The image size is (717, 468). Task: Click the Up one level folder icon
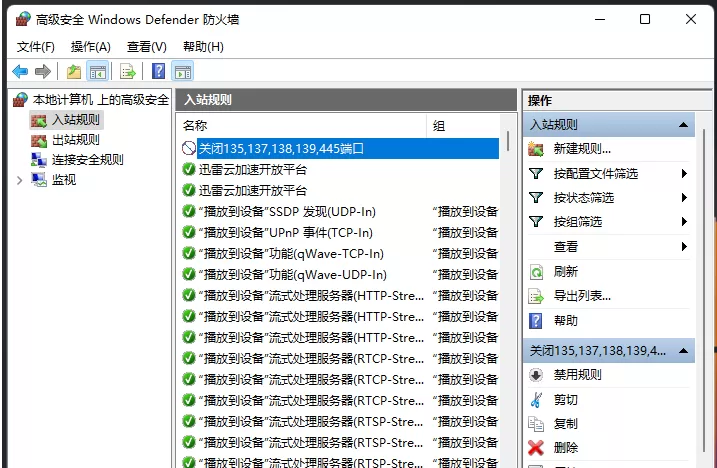[74, 71]
